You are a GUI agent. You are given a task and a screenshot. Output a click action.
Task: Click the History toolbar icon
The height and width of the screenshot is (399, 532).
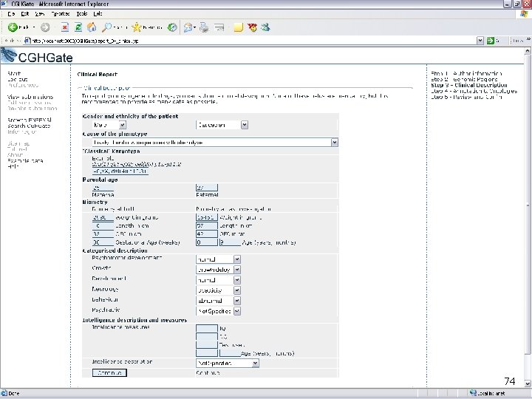[172, 27]
